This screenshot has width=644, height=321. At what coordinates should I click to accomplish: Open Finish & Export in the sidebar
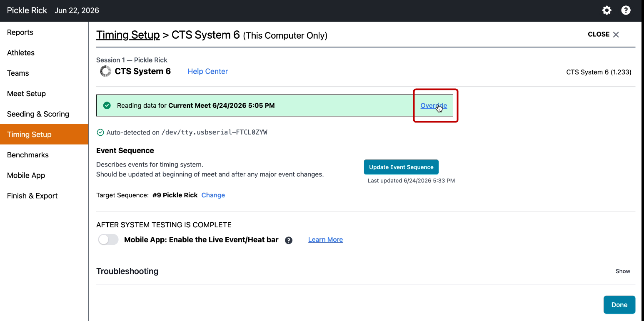click(44, 196)
